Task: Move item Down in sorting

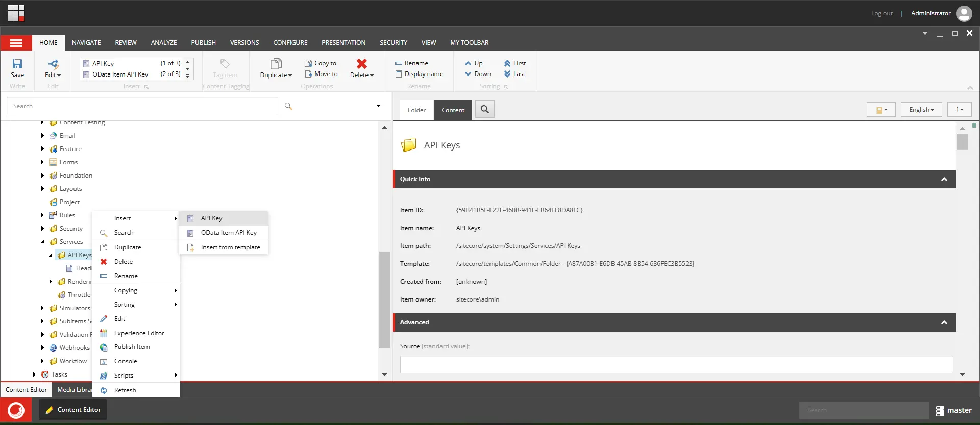Action: [478, 74]
